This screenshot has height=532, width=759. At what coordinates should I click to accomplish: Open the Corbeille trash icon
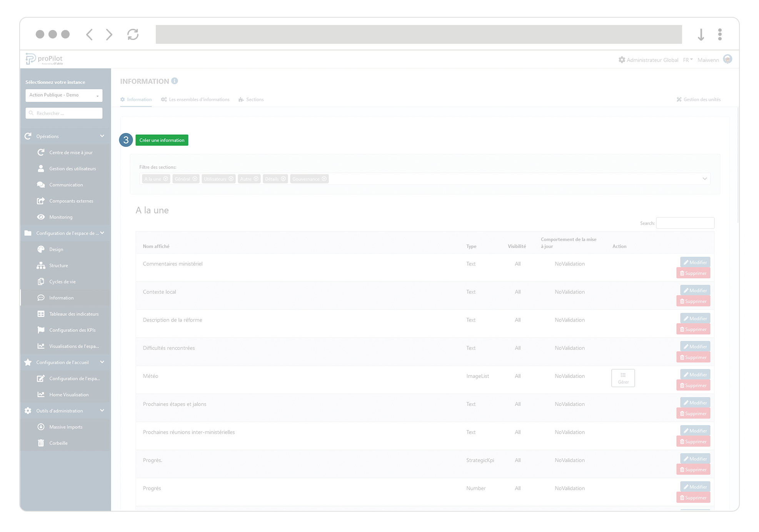pos(41,443)
